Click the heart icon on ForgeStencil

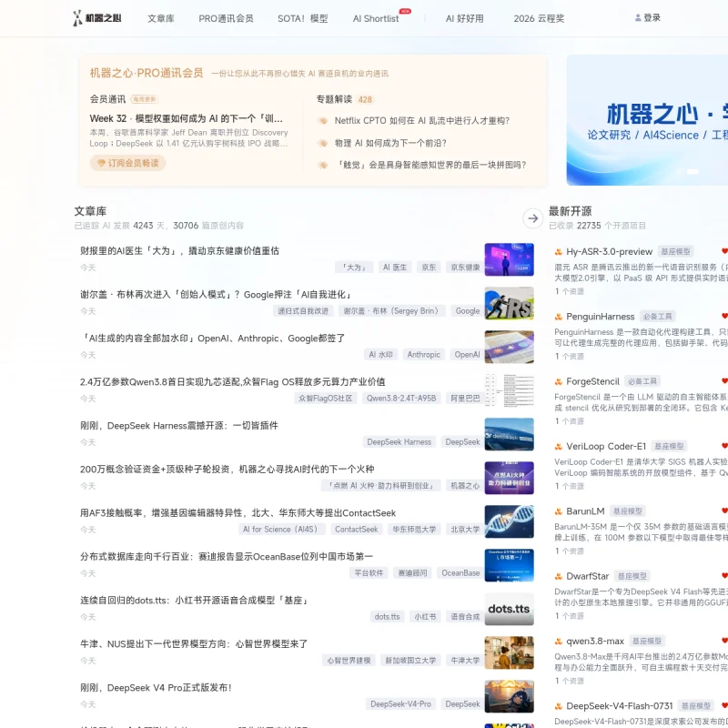click(x=724, y=381)
